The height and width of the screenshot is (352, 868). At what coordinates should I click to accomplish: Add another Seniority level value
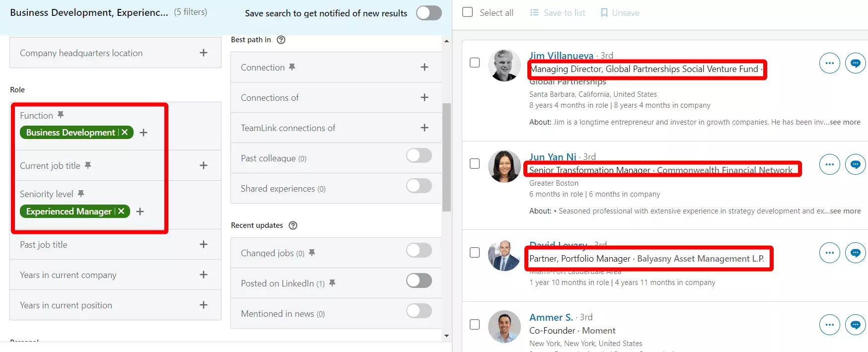140,211
